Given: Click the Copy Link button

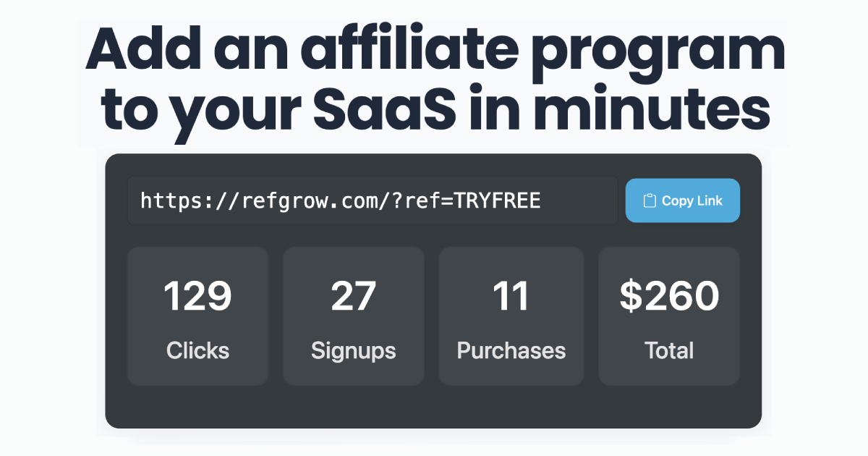Looking at the screenshot, I should point(682,200).
